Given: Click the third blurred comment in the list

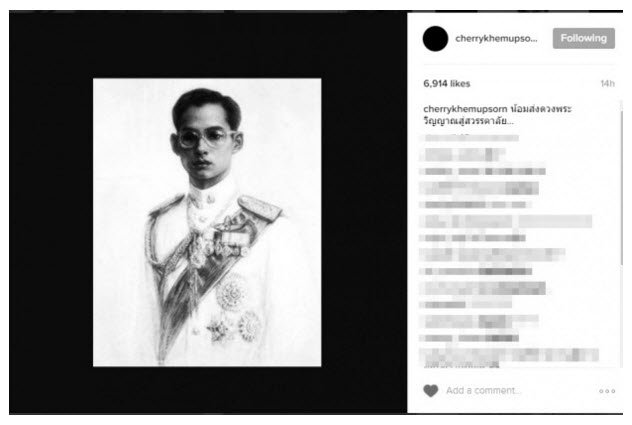Looking at the screenshot, I should [x=484, y=171].
